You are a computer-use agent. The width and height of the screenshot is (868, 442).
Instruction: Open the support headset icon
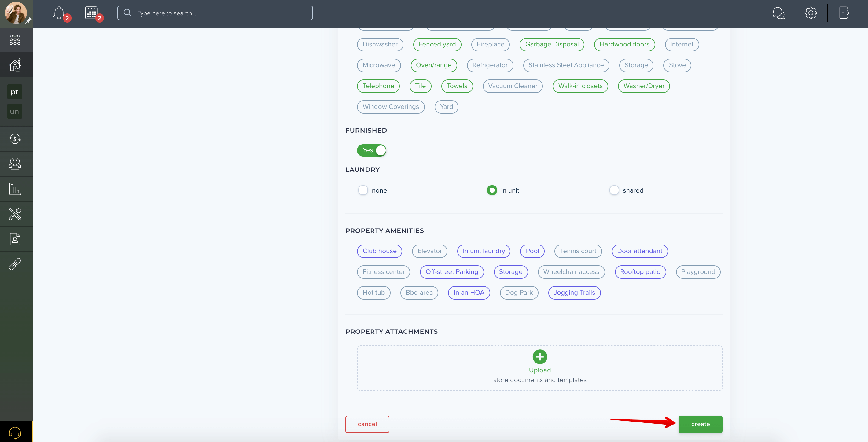[15, 432]
